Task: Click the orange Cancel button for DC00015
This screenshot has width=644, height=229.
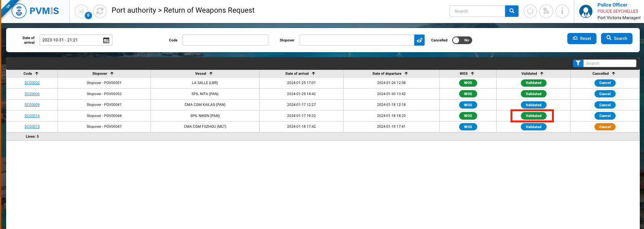Action: 604,127
